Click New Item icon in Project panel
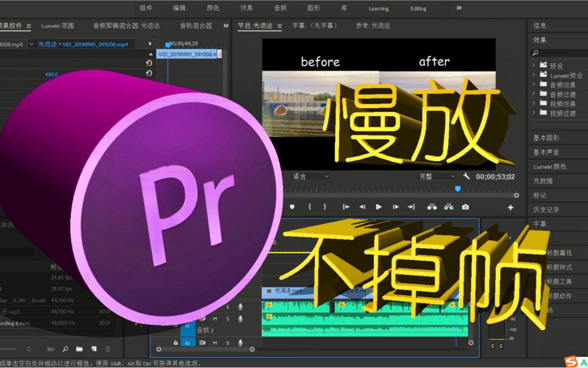 click(x=94, y=349)
